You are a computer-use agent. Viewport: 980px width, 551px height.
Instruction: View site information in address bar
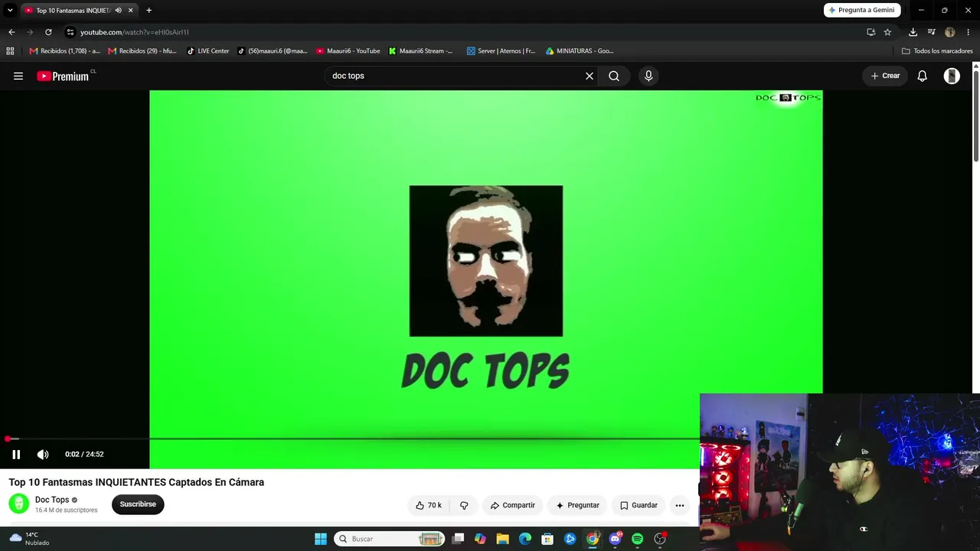click(70, 32)
